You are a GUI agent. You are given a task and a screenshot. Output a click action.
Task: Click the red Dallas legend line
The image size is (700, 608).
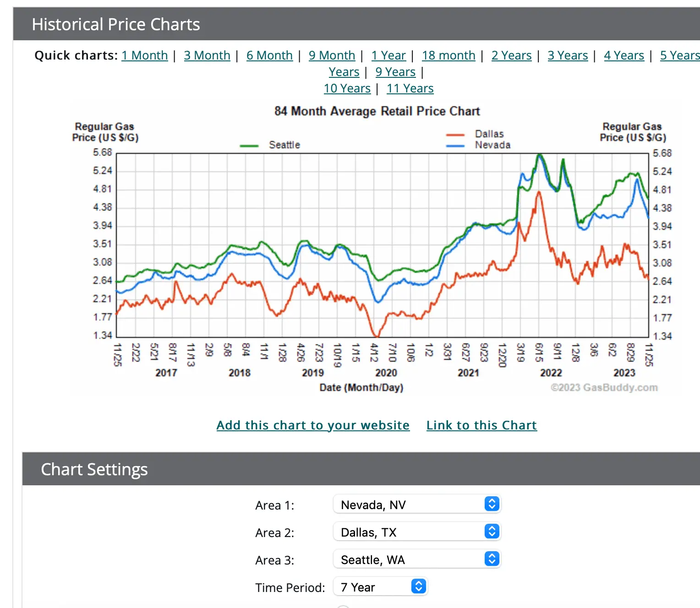coord(455,135)
